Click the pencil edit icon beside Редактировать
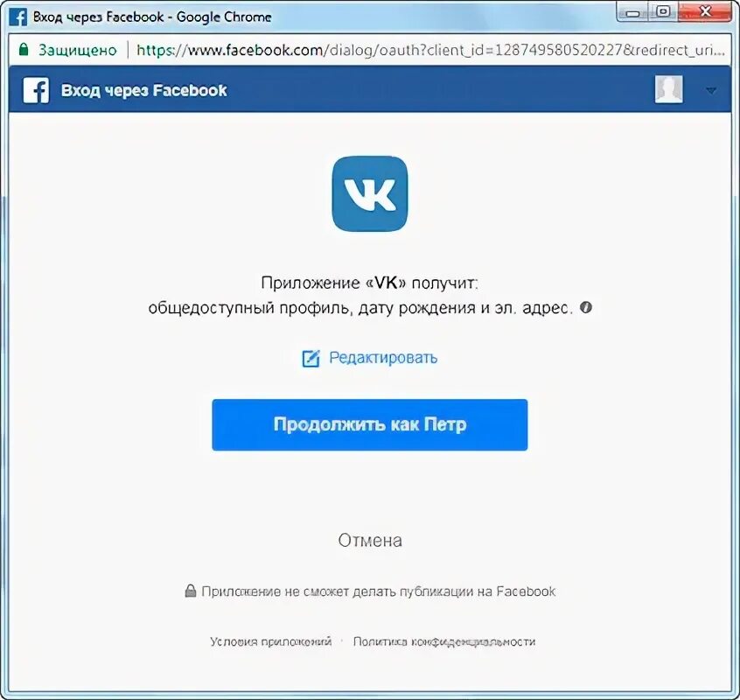This screenshot has width=740, height=700. pyautogui.click(x=311, y=358)
